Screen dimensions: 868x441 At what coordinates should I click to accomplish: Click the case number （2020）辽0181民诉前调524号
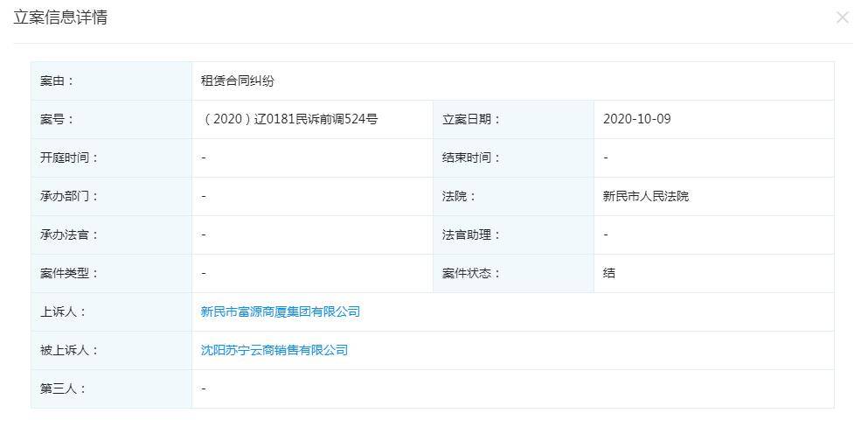coord(289,119)
